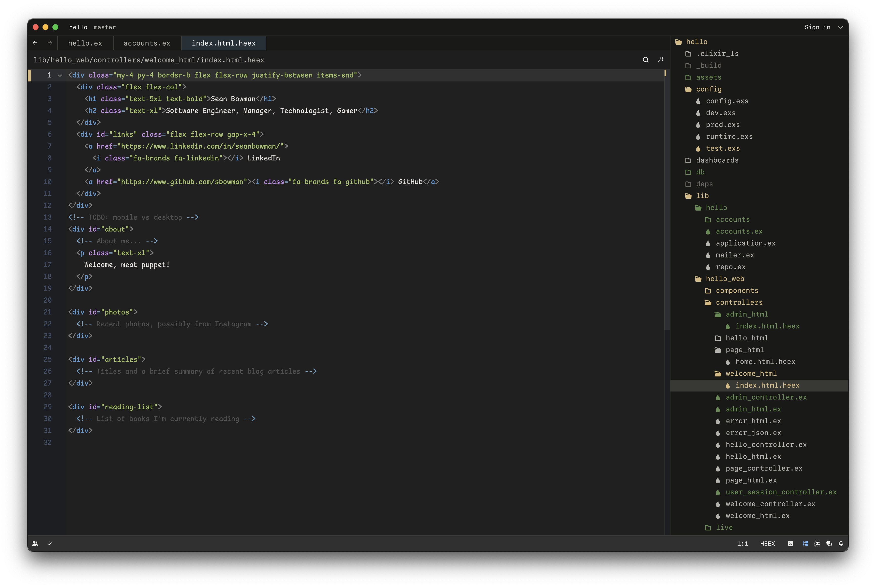The image size is (876, 588).
Task: Open notifications bell icon
Action: coord(841,543)
